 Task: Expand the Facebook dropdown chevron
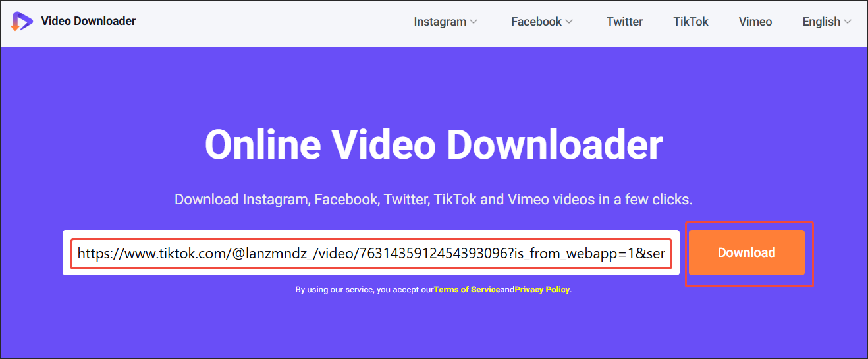point(569,22)
